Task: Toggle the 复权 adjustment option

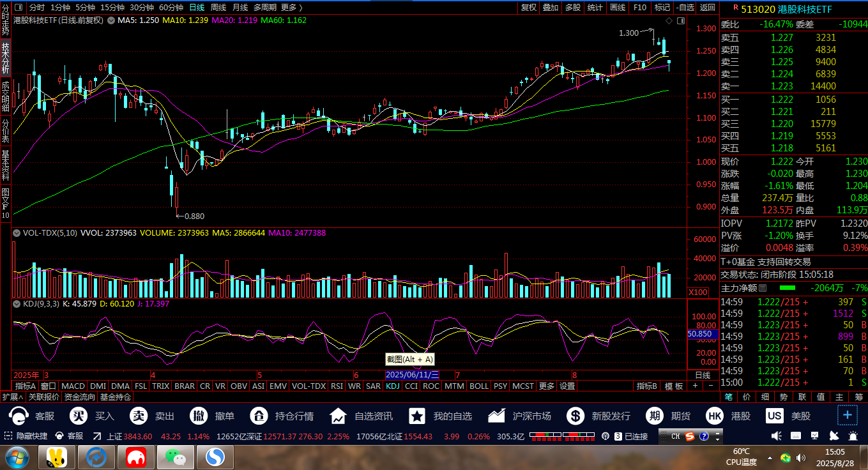Action: [x=529, y=8]
